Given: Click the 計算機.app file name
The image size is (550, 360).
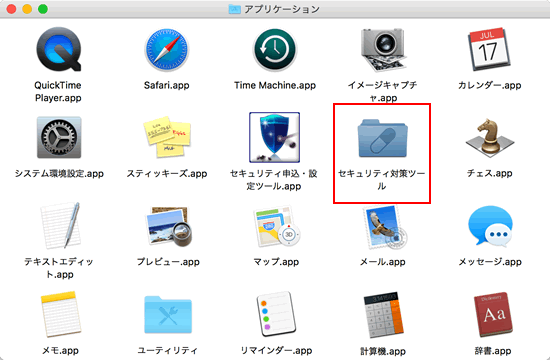Looking at the screenshot, I should pos(383,351).
